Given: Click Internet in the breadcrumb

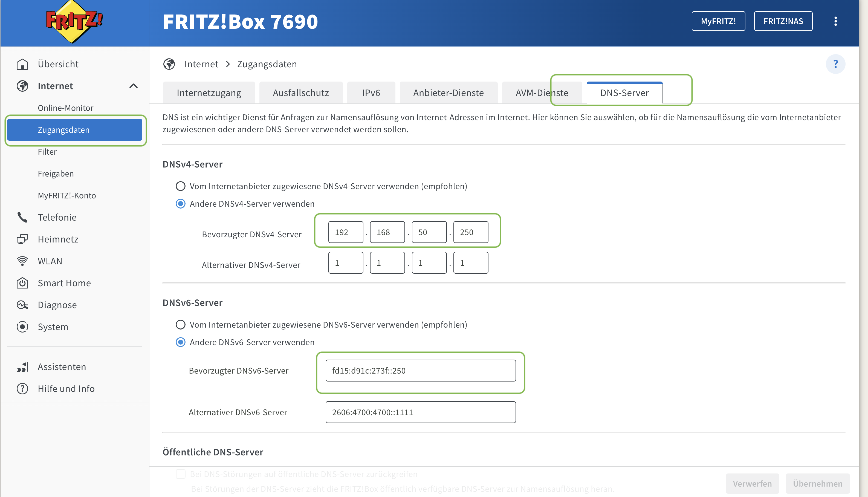Looking at the screenshot, I should [x=201, y=64].
